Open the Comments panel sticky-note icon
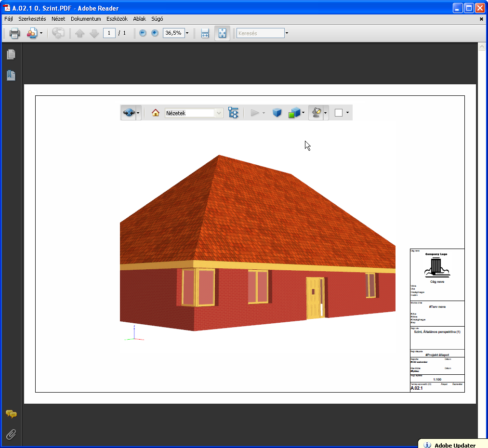Image resolution: width=488 pixels, height=448 pixels. [x=11, y=414]
